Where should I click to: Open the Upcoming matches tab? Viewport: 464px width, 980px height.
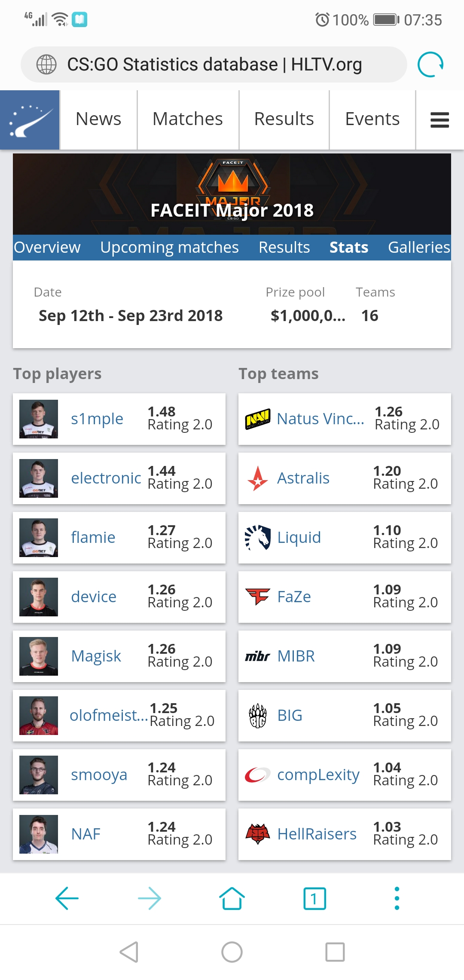tap(169, 248)
